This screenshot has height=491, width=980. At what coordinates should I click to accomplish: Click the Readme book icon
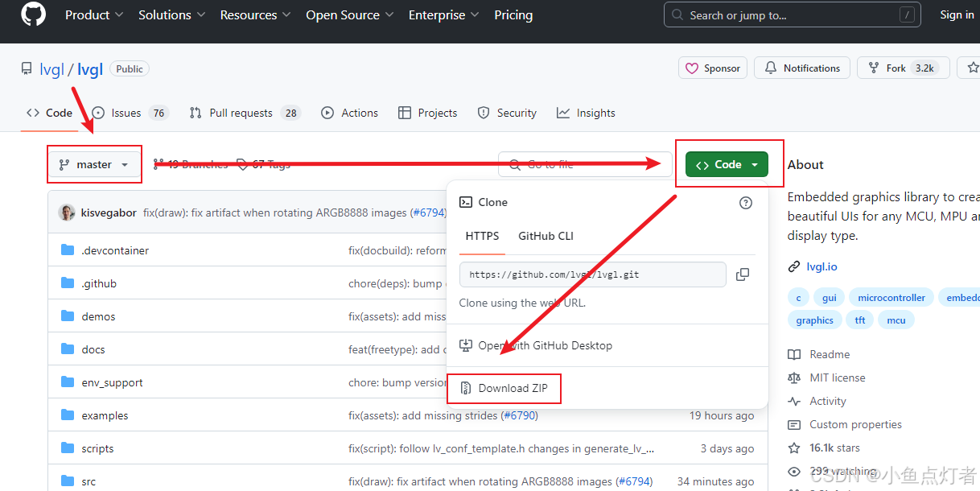point(794,354)
